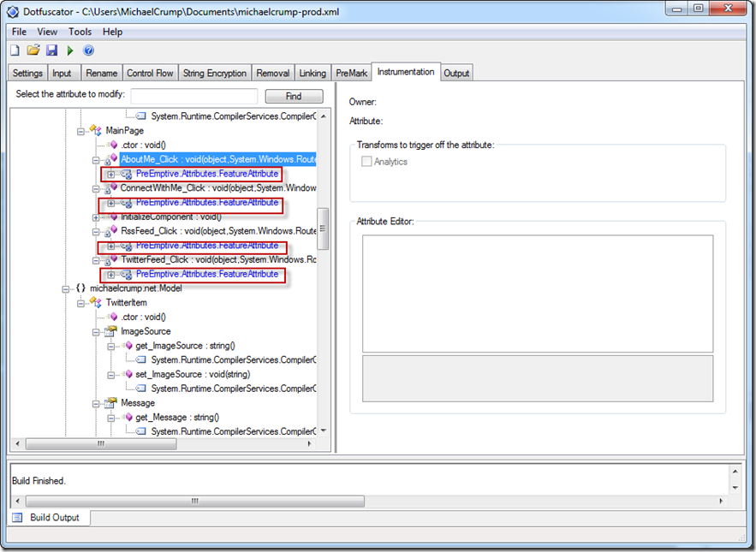Image resolution: width=756 pixels, height=552 pixels.
Task: Click the set_ImageSource method icon
Action: coord(128,374)
